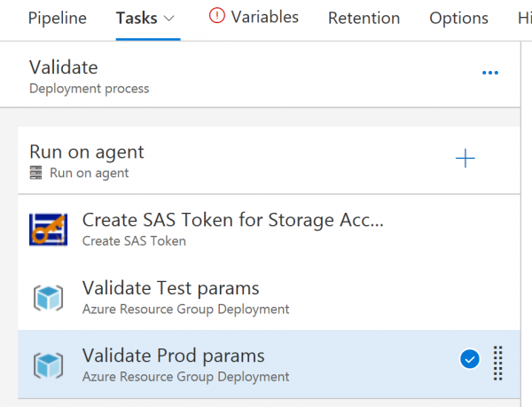
Task: Click the Validate Test params cube icon
Action: tap(48, 297)
